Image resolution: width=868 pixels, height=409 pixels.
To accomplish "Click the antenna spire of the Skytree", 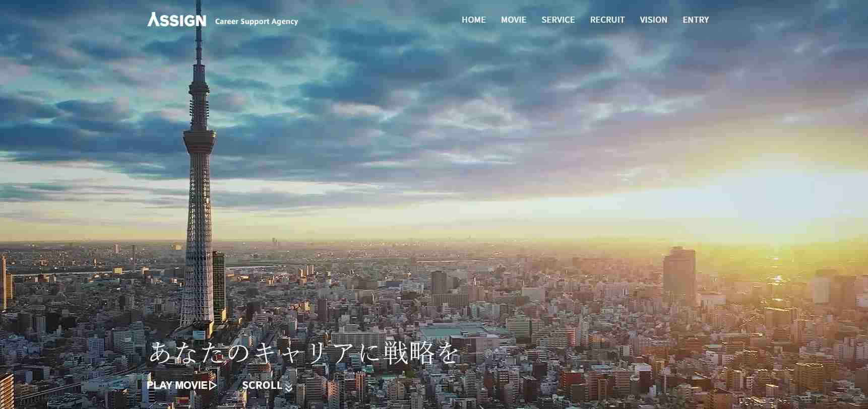I will click(199, 35).
